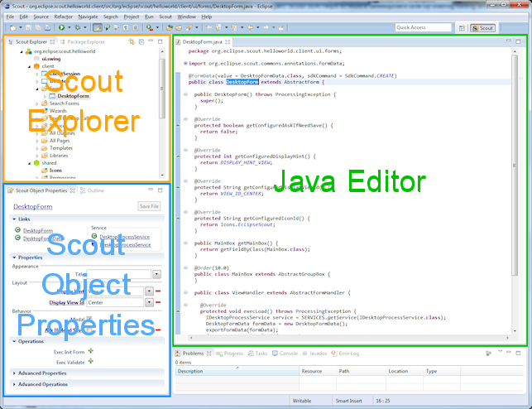Open the Scout menu
Screen dimensions: 532x409
(x=165, y=17)
